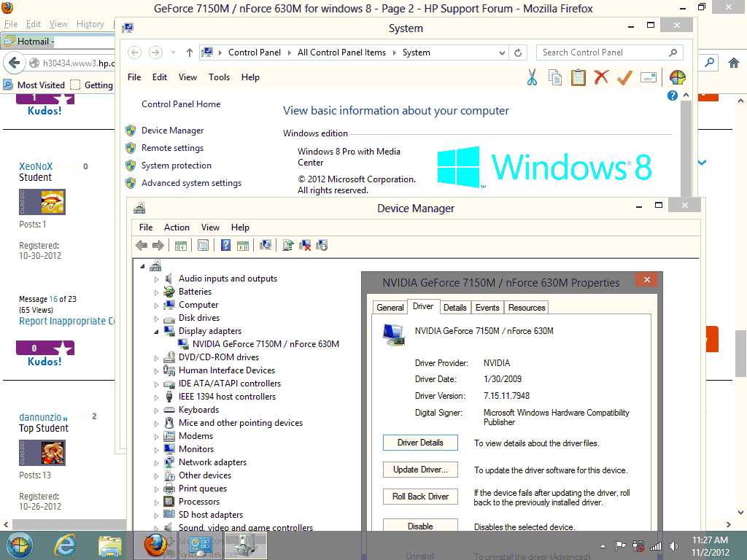Image resolution: width=747 pixels, height=560 pixels.
Task: Click the Cut scissors icon in System window
Action: click(x=532, y=77)
